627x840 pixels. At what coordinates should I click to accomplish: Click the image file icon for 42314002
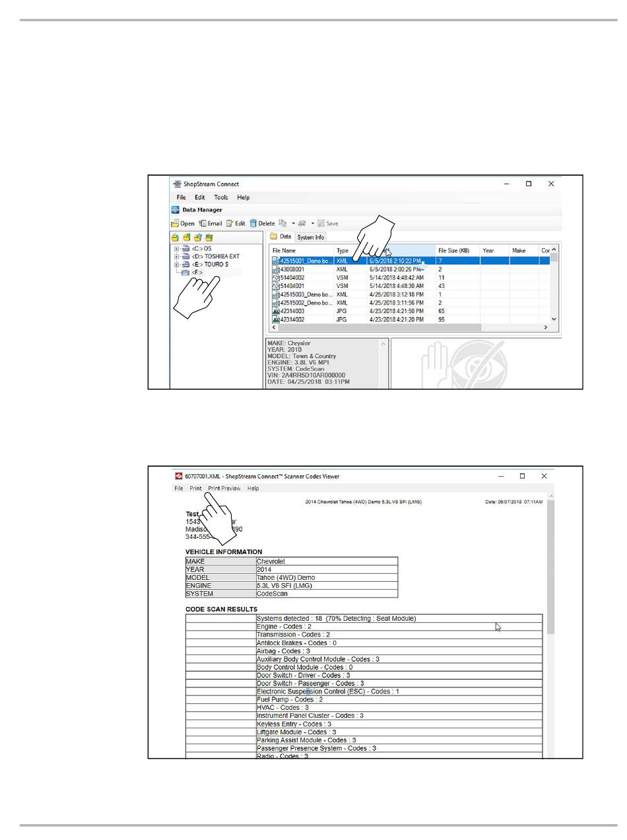[276, 320]
